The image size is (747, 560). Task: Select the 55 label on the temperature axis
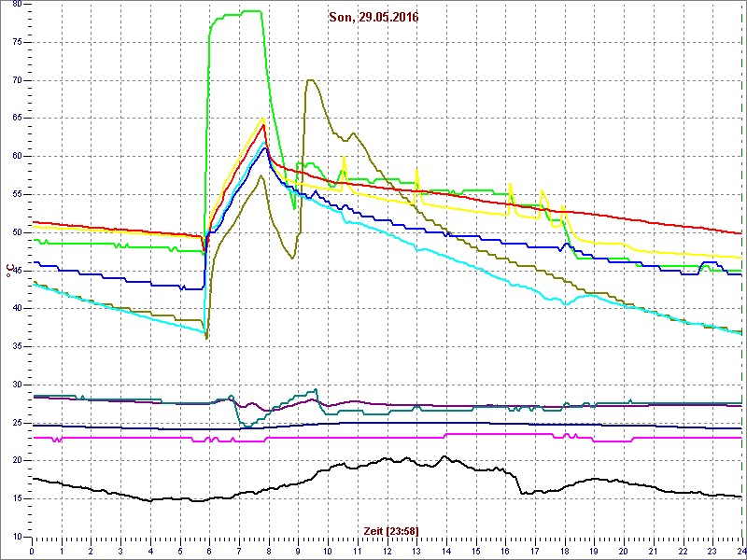click(x=17, y=194)
